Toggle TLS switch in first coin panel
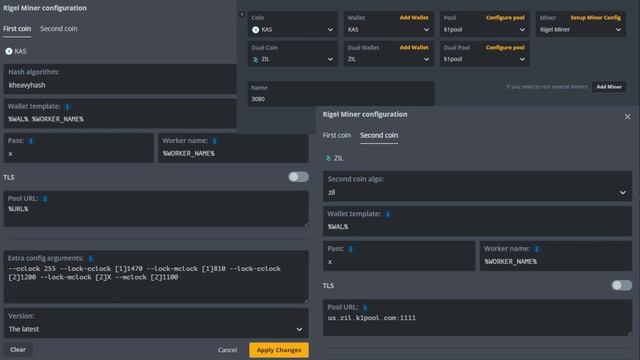 tap(298, 177)
